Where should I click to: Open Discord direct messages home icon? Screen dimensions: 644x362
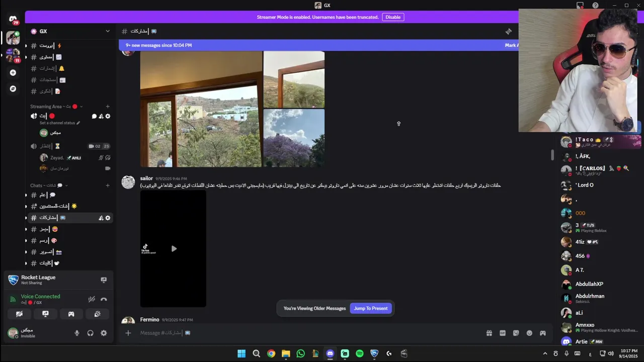13,20
